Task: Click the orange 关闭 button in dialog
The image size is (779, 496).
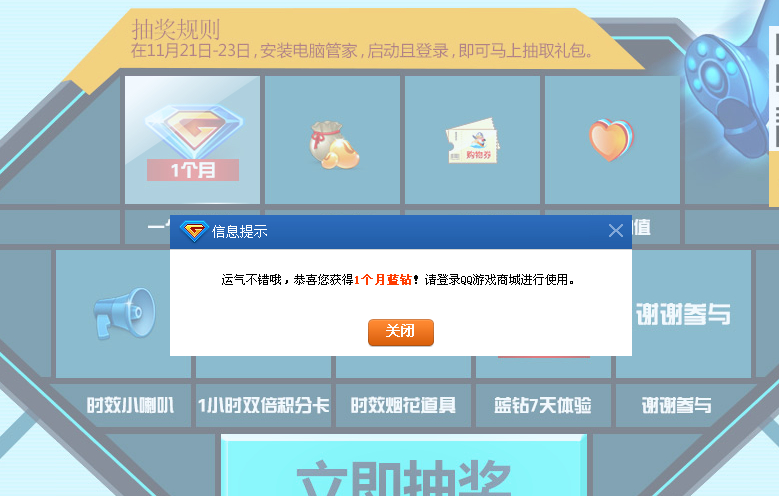Action: 400,332
